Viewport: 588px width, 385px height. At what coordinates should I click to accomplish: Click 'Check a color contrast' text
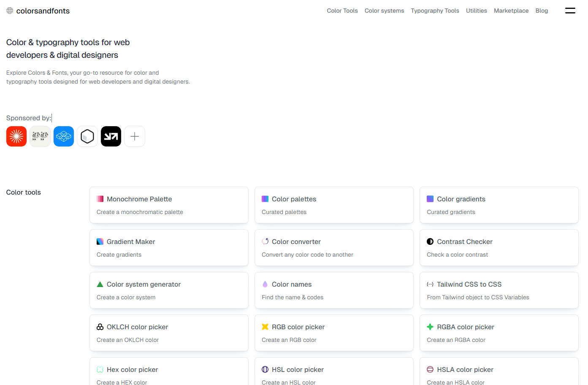[x=457, y=255]
